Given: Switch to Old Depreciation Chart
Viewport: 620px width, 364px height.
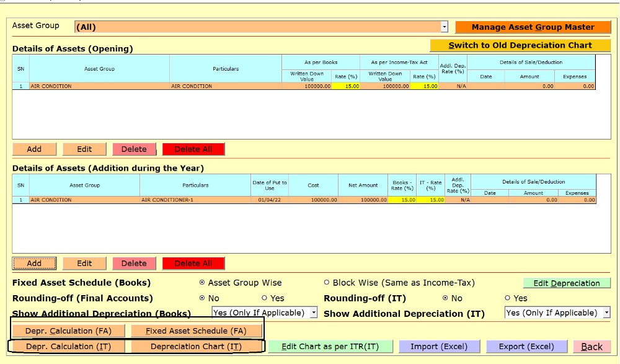Looking at the screenshot, I should 520,45.
